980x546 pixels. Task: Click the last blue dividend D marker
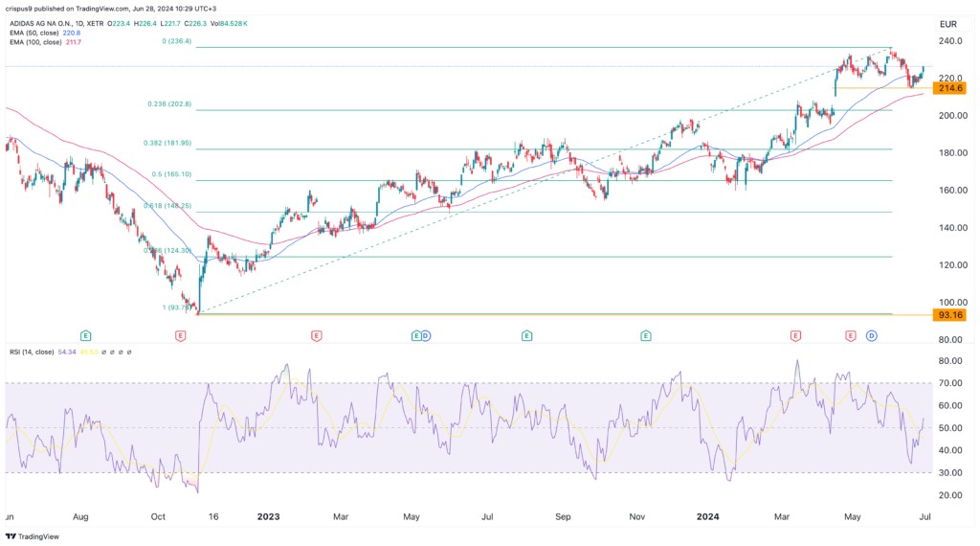(872, 336)
